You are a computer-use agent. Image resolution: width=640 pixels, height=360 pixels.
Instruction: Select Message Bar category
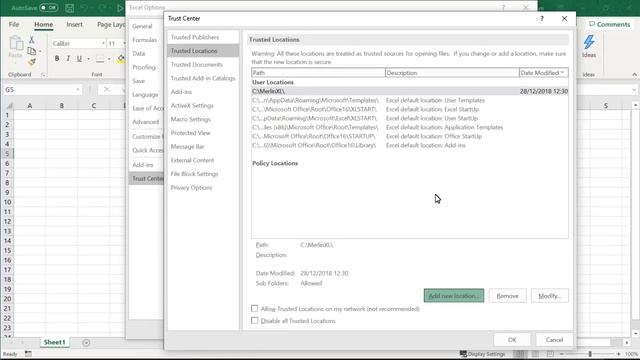[x=203, y=147]
